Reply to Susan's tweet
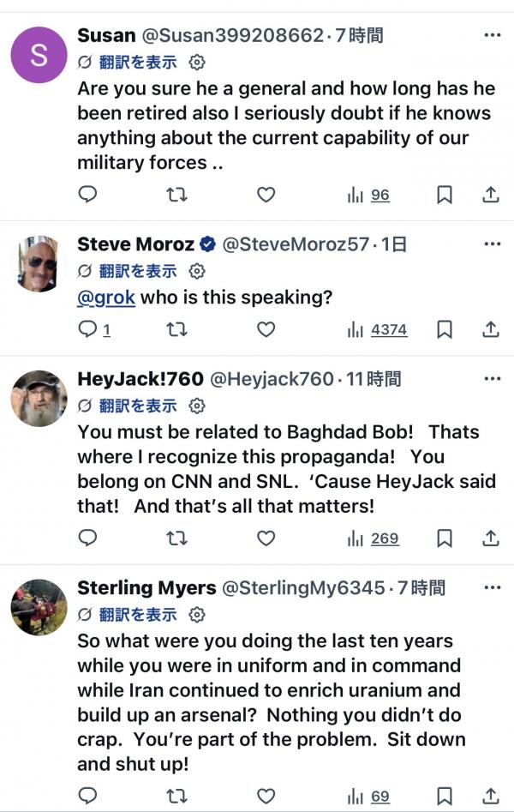The height and width of the screenshot is (812, 514). (x=87, y=195)
